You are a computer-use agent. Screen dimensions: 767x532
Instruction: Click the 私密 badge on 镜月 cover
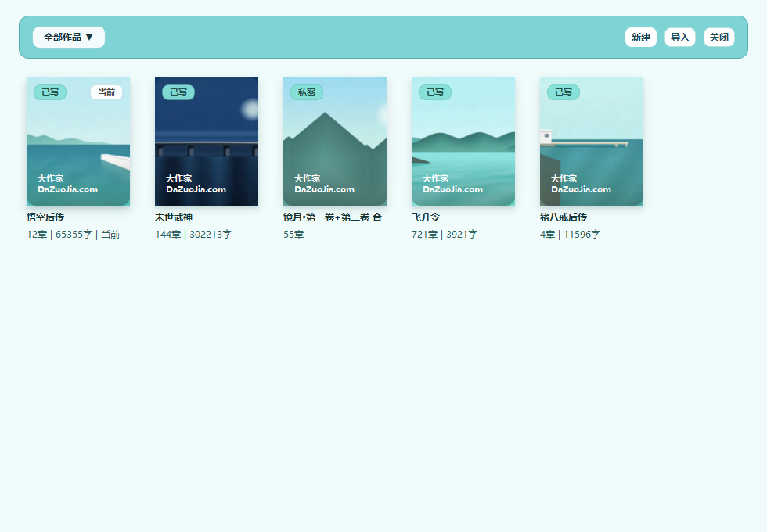[x=307, y=92]
